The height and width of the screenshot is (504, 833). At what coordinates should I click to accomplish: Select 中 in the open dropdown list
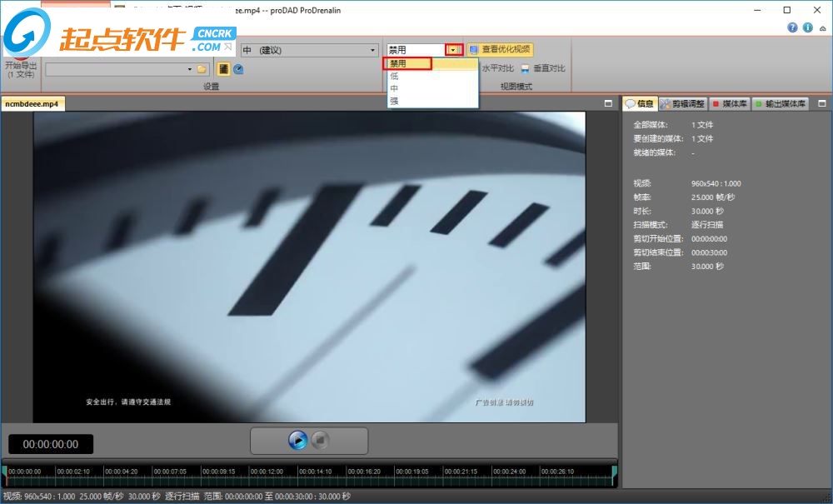[x=395, y=88]
